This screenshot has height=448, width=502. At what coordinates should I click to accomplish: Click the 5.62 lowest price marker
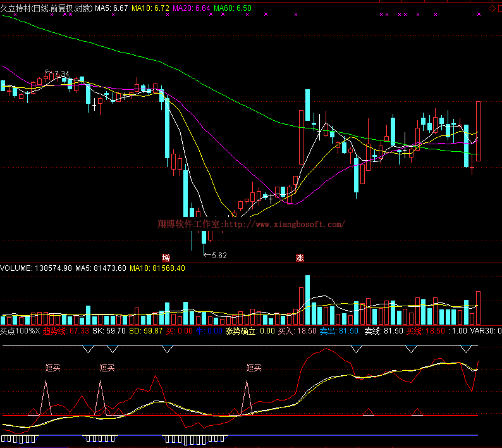[218, 255]
